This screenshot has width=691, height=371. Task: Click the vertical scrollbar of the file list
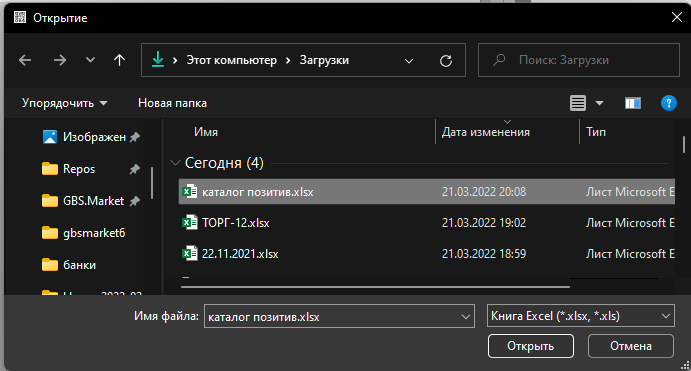(x=684, y=145)
